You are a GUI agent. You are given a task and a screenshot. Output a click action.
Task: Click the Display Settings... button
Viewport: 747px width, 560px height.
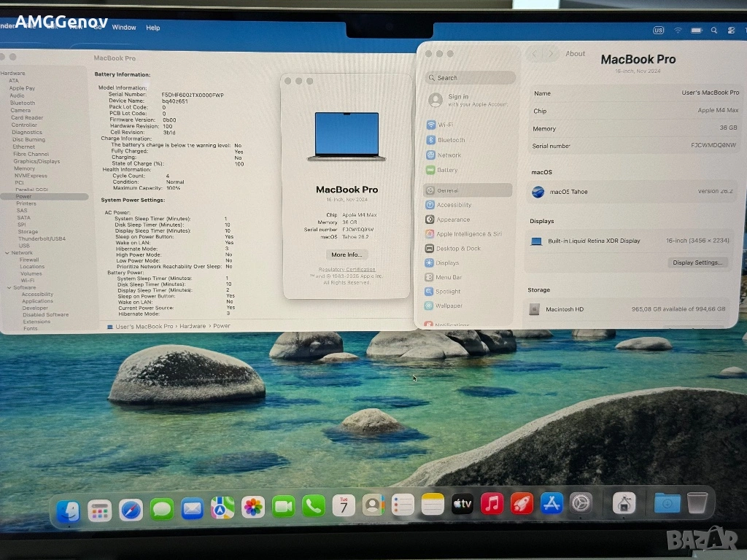point(697,262)
